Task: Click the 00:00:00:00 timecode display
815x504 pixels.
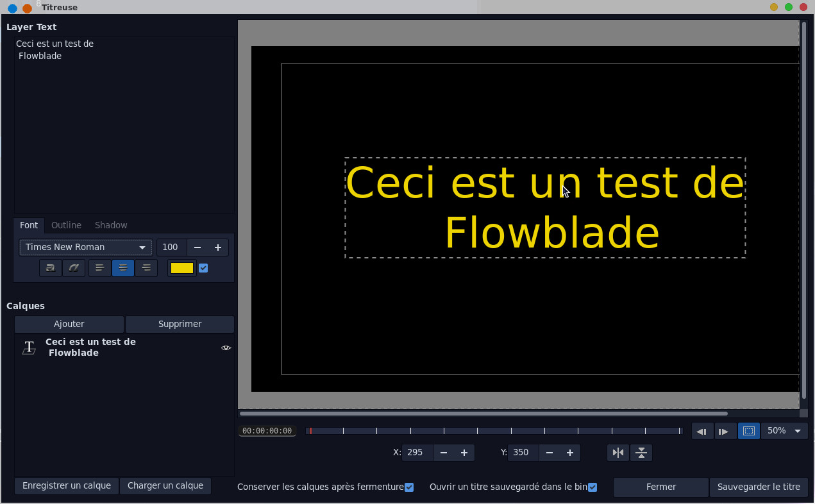Action: coord(267,431)
